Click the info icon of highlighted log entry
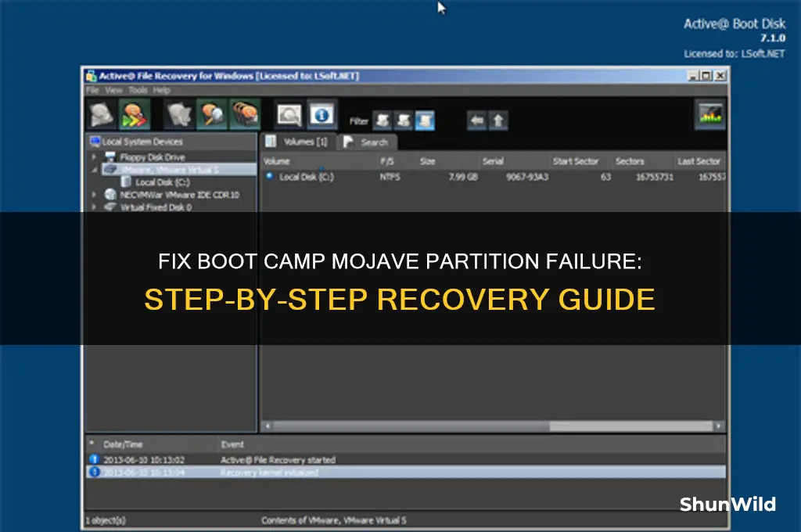 95,472
